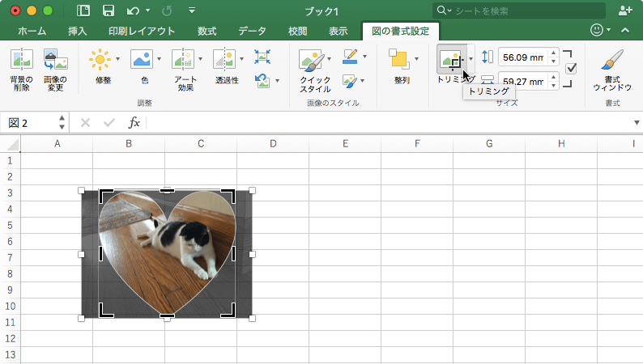
Task: Open the View (表示) tab
Action: [x=339, y=31]
